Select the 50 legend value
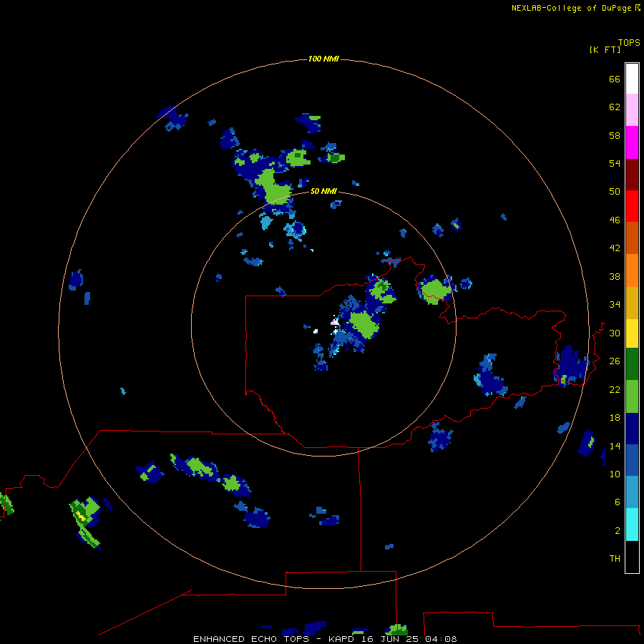Viewport: 644px width, 644px height. (615, 191)
